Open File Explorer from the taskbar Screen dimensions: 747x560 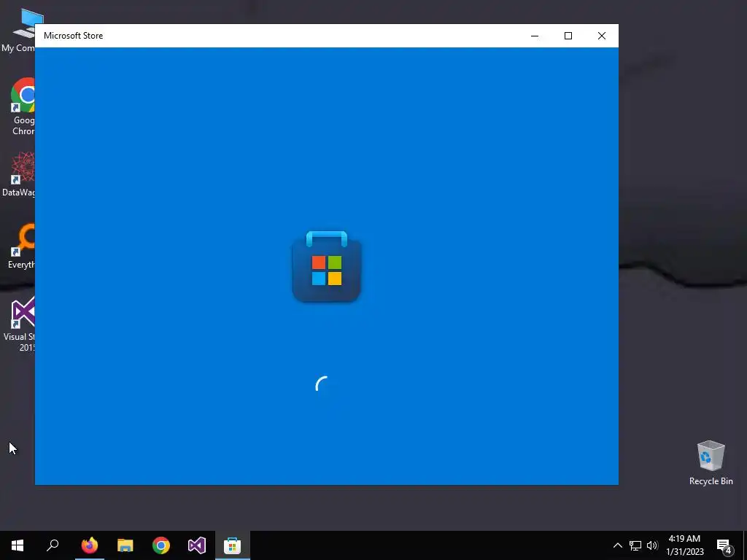(125, 545)
